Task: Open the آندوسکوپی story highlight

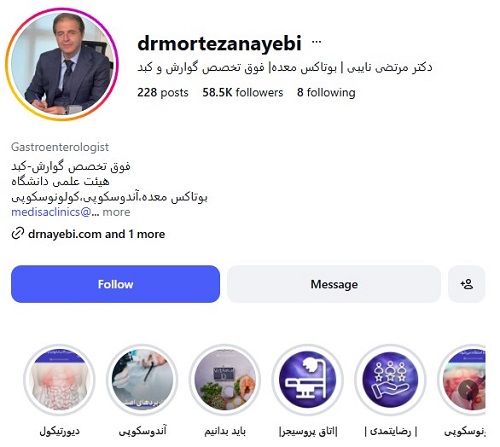Action: click(x=142, y=380)
